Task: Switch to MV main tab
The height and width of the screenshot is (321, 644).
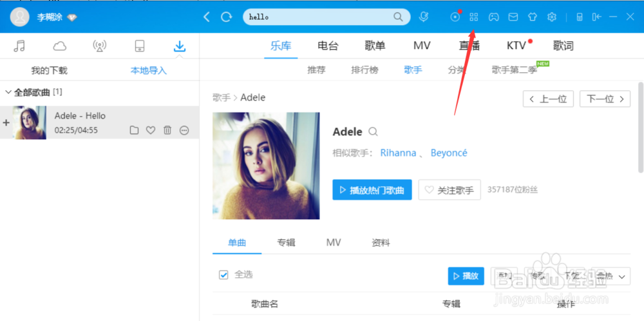Action: [422, 46]
